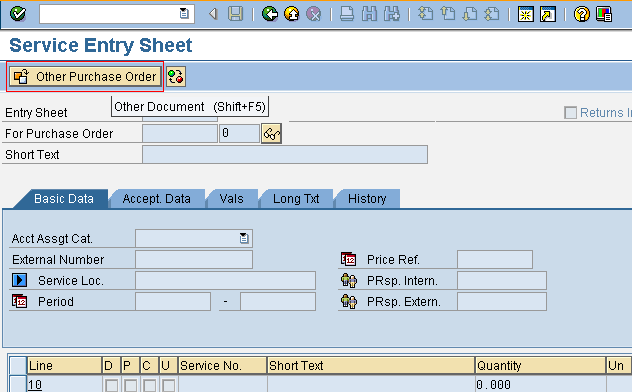Click the Period end date field
The width and height of the screenshot is (632, 392).
point(278,301)
